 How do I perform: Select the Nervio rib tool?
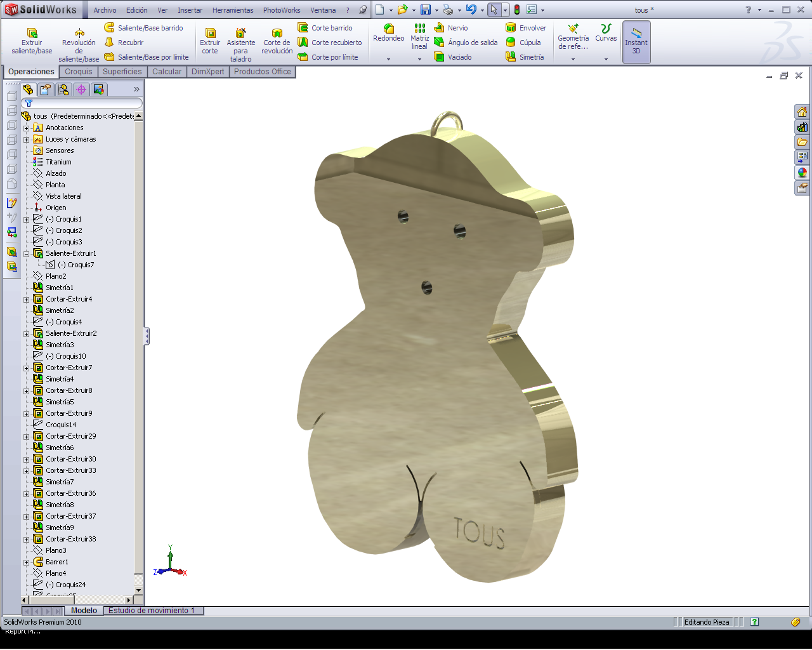click(451, 28)
